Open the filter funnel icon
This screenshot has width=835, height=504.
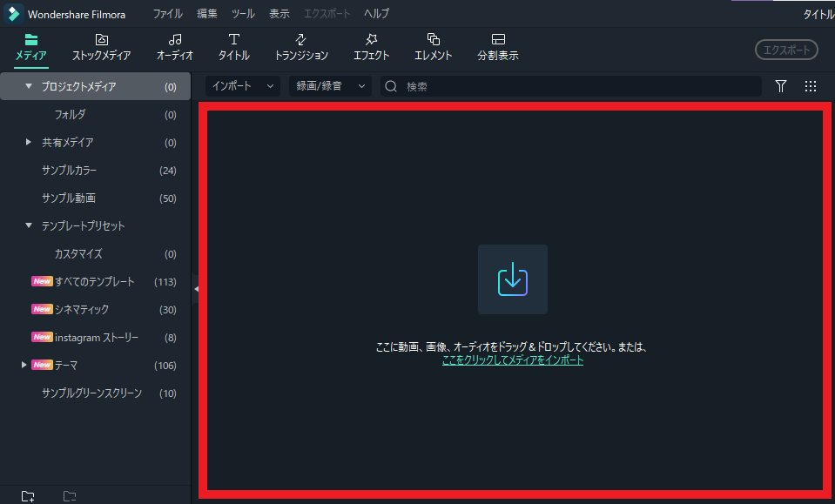tap(781, 86)
